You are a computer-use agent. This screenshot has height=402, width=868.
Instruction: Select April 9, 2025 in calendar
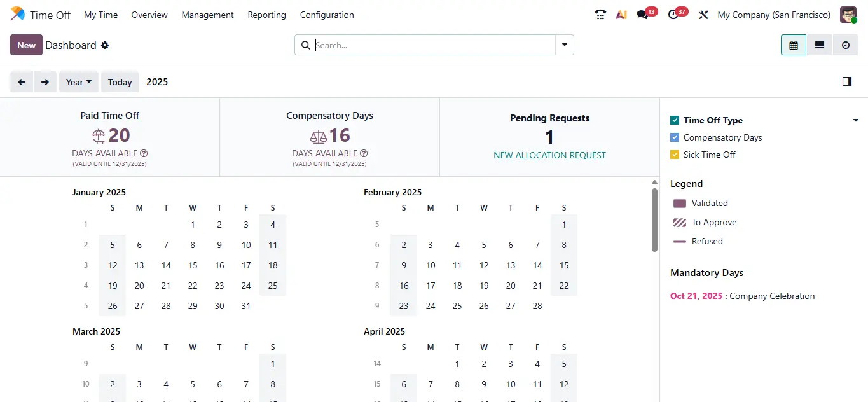coord(484,384)
